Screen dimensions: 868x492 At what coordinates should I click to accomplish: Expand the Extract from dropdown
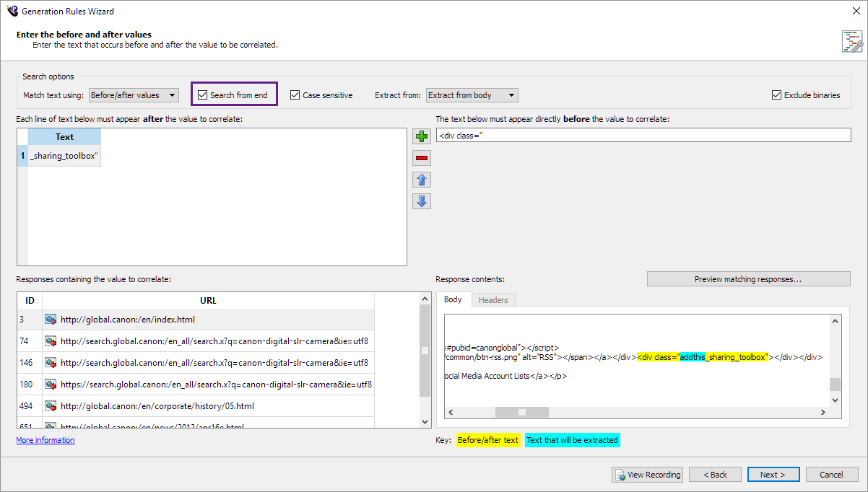[472, 95]
